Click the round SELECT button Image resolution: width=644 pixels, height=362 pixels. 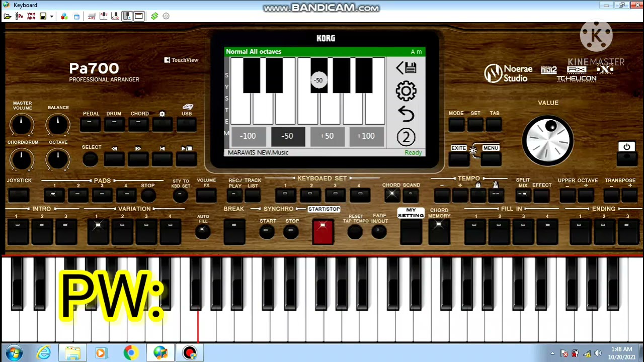90,159
